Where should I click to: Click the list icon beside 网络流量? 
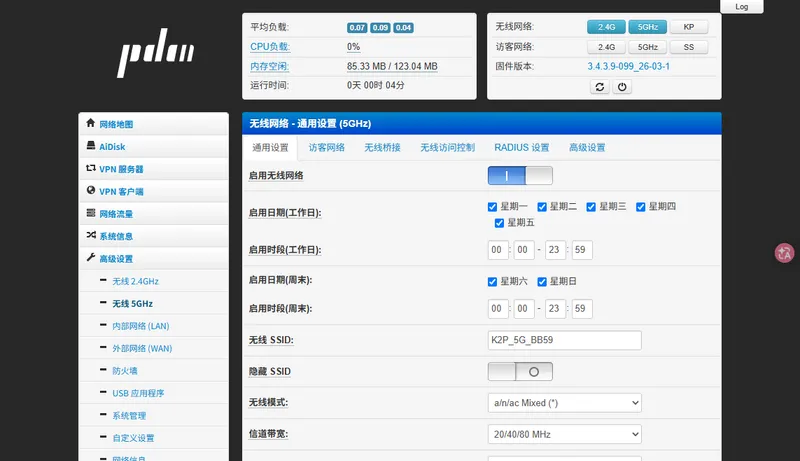pyautogui.click(x=91, y=213)
